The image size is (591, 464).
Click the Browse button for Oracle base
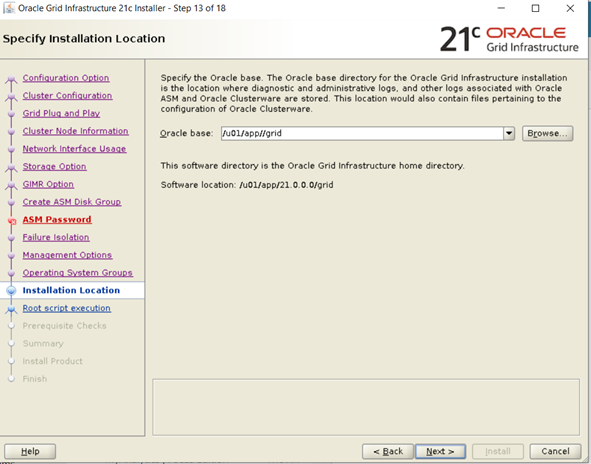pyautogui.click(x=547, y=133)
